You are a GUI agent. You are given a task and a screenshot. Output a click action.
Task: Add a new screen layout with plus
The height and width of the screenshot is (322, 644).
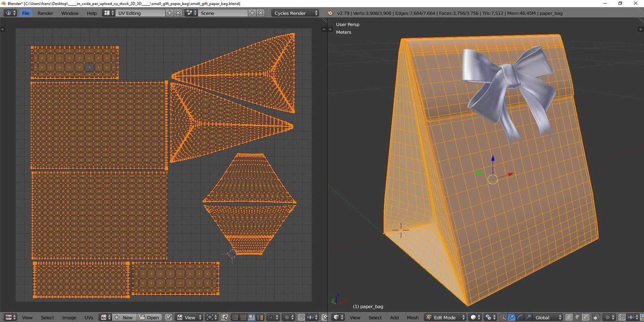tap(170, 13)
